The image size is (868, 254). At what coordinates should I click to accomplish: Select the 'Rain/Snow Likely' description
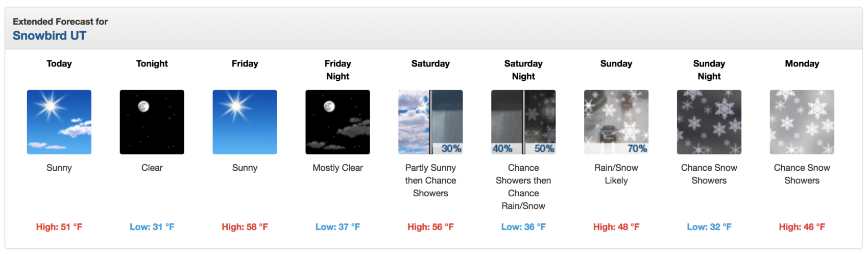[616, 174]
